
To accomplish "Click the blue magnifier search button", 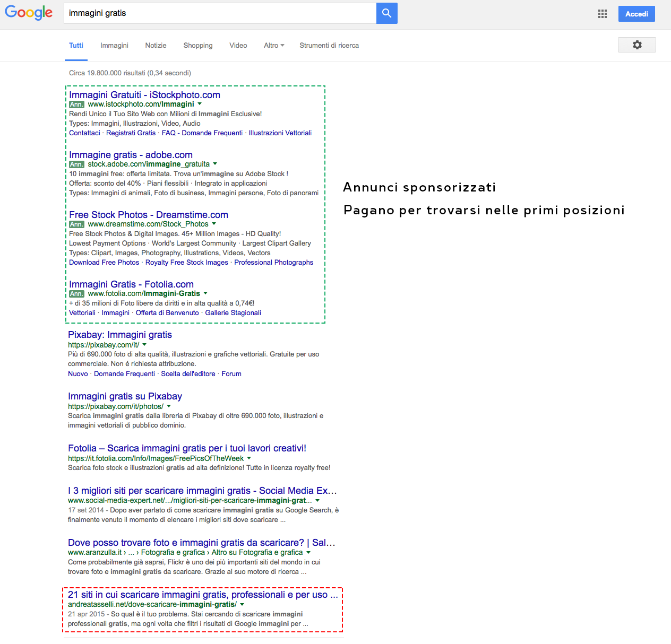I will pos(387,13).
